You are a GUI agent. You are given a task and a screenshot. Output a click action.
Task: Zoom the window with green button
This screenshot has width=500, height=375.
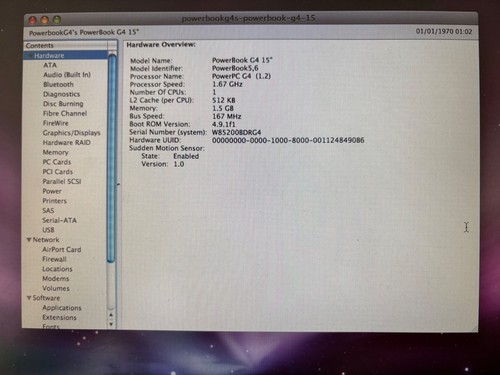[x=57, y=20]
